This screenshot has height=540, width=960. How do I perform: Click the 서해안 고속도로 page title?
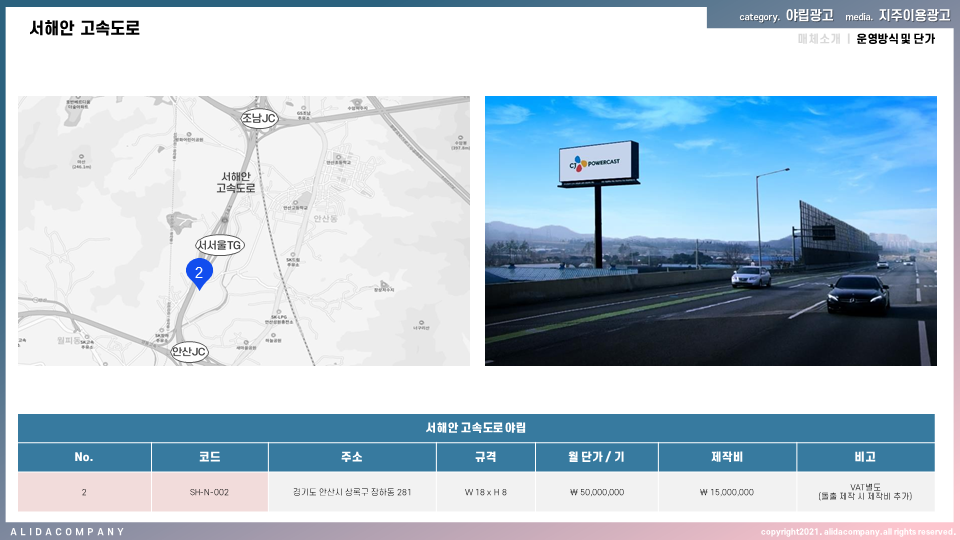pos(85,29)
